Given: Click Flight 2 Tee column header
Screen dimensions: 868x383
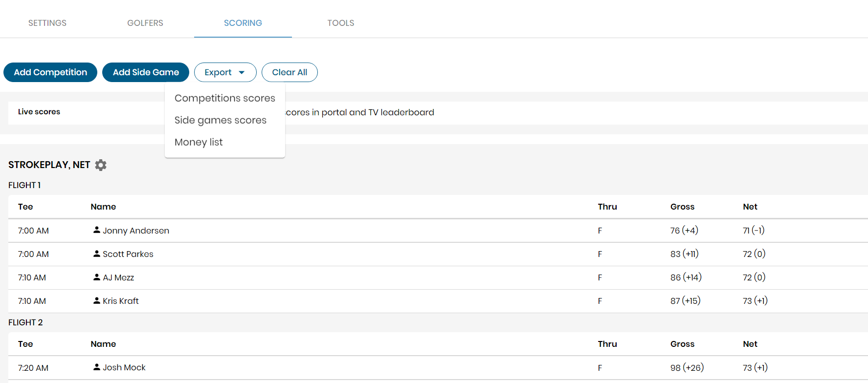Looking at the screenshot, I should coord(25,344).
